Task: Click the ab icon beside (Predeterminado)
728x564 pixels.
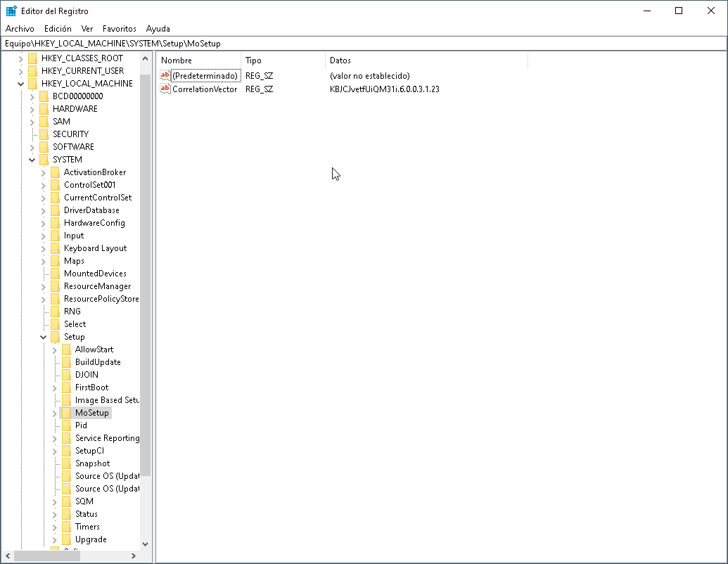Action: [165, 75]
